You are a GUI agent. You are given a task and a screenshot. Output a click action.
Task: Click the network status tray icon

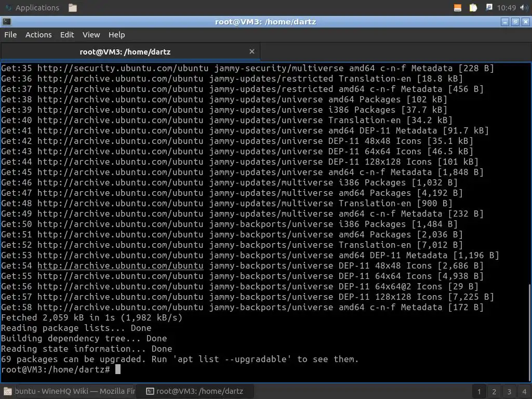coord(489,7)
